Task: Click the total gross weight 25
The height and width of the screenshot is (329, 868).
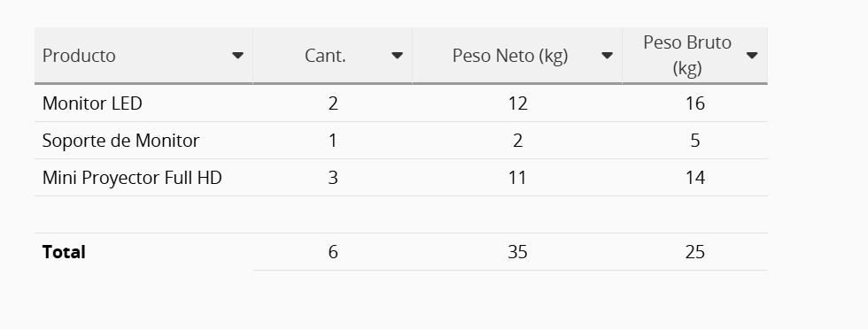Action: coord(694,252)
